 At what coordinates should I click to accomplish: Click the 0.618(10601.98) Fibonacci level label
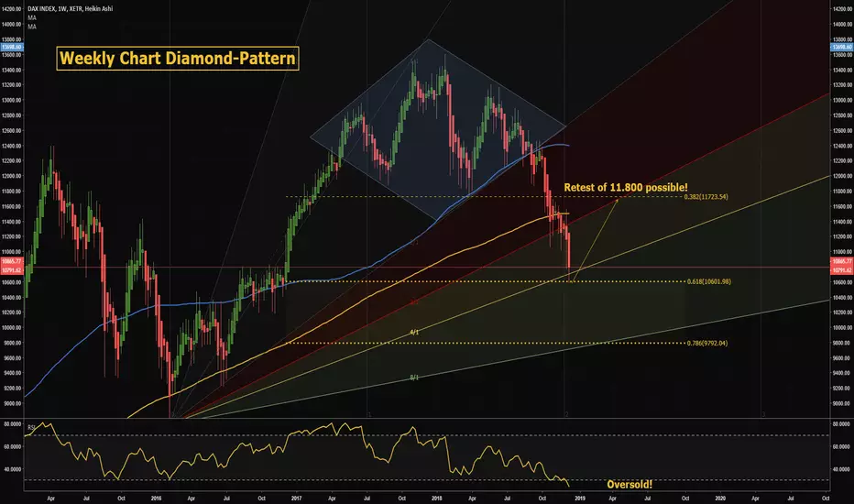pos(708,281)
